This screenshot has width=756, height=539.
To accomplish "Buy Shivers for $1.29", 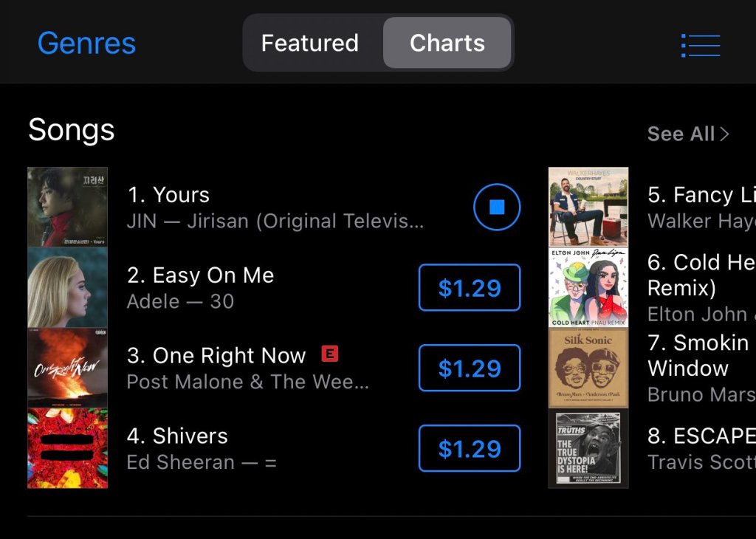I will (x=470, y=449).
